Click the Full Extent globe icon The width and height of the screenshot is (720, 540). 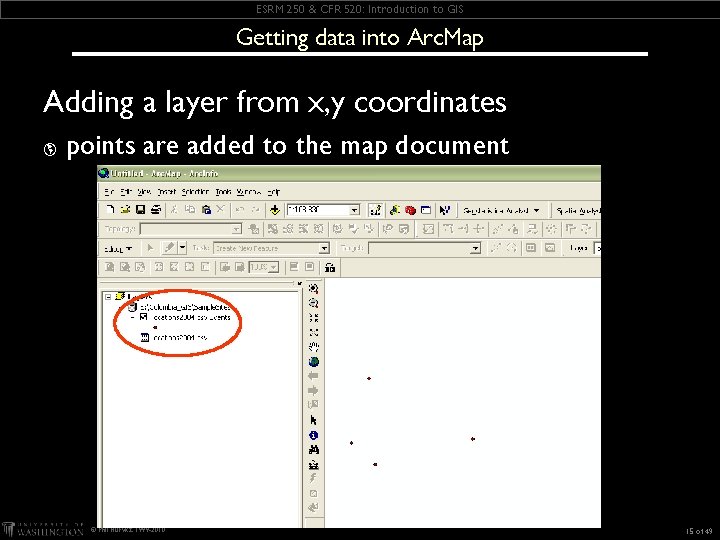point(314,362)
